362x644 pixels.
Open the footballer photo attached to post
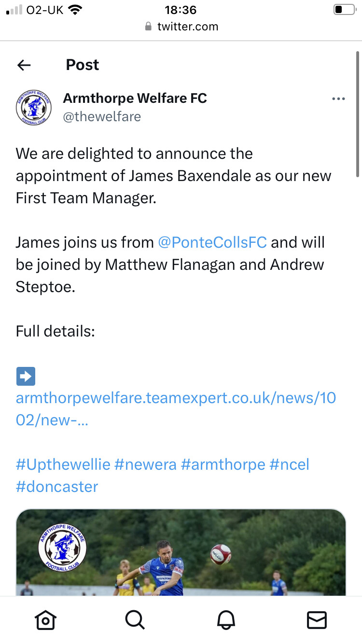coord(181,552)
